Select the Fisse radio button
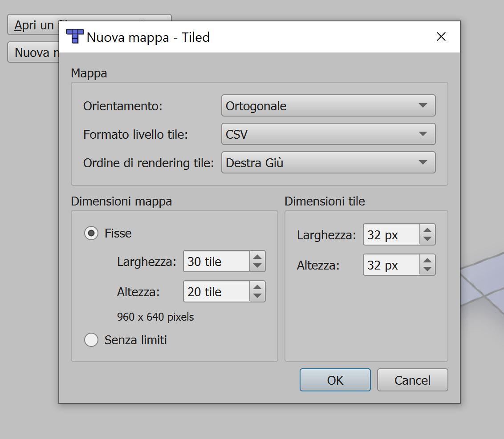The height and width of the screenshot is (439, 504). click(91, 233)
